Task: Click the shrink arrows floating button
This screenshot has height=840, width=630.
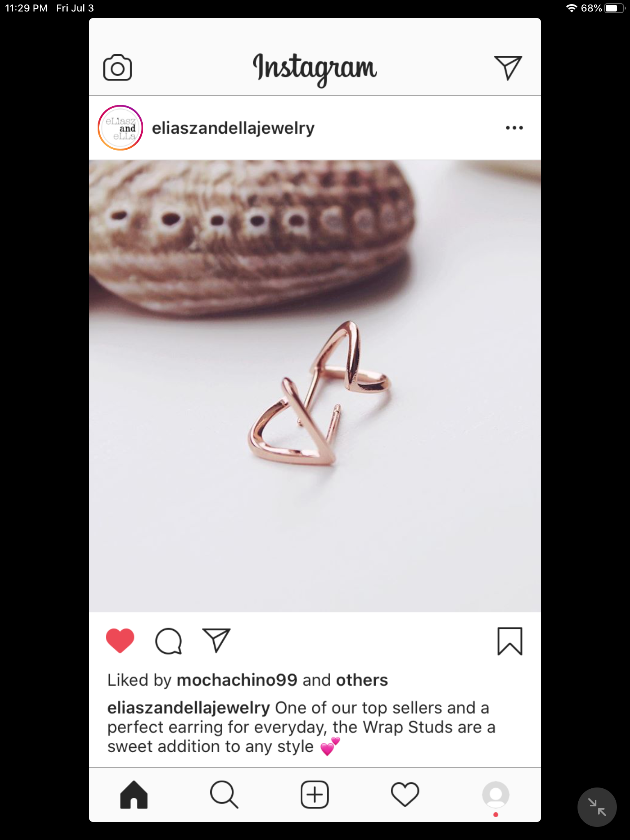Action: pyautogui.click(x=597, y=807)
